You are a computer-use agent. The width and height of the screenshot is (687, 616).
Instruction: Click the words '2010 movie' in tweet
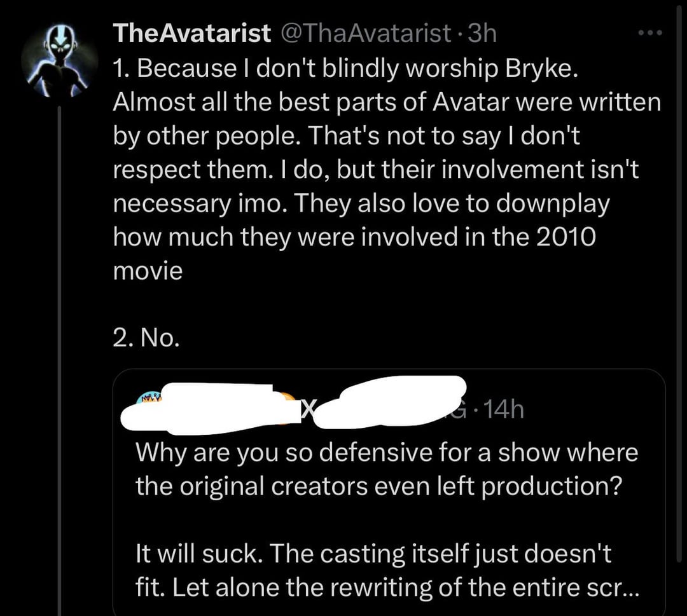[354, 253]
